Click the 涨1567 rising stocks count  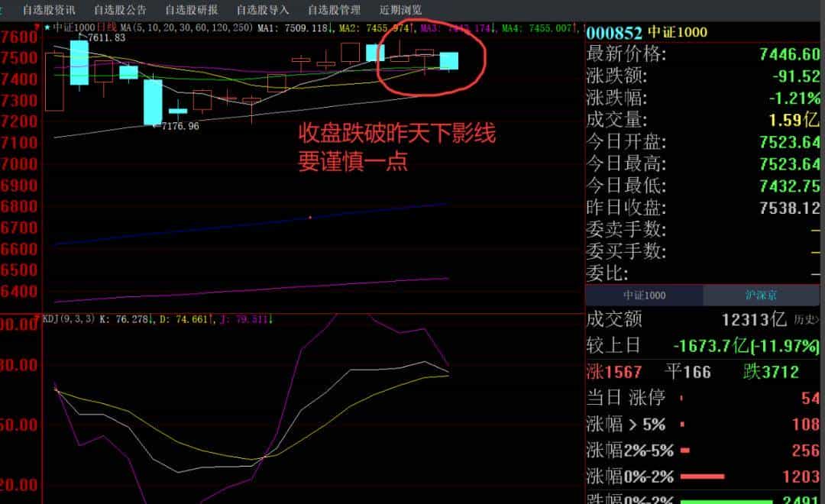613,372
